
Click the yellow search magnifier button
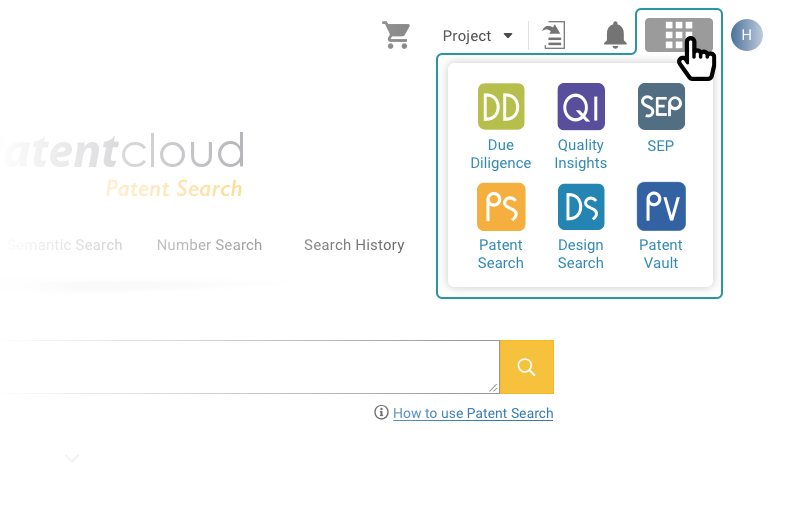pos(527,367)
